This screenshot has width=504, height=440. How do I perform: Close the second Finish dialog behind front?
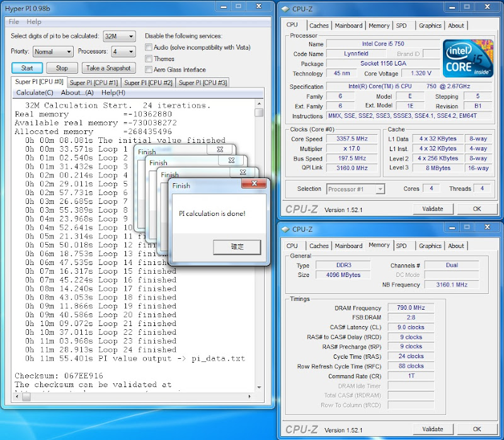coord(243,172)
